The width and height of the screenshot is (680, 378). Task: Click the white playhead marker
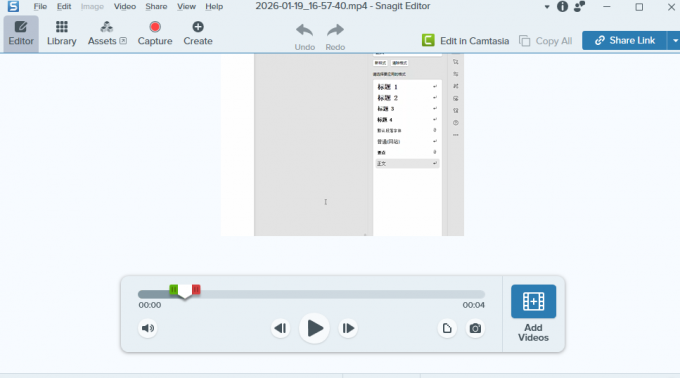[x=185, y=291]
